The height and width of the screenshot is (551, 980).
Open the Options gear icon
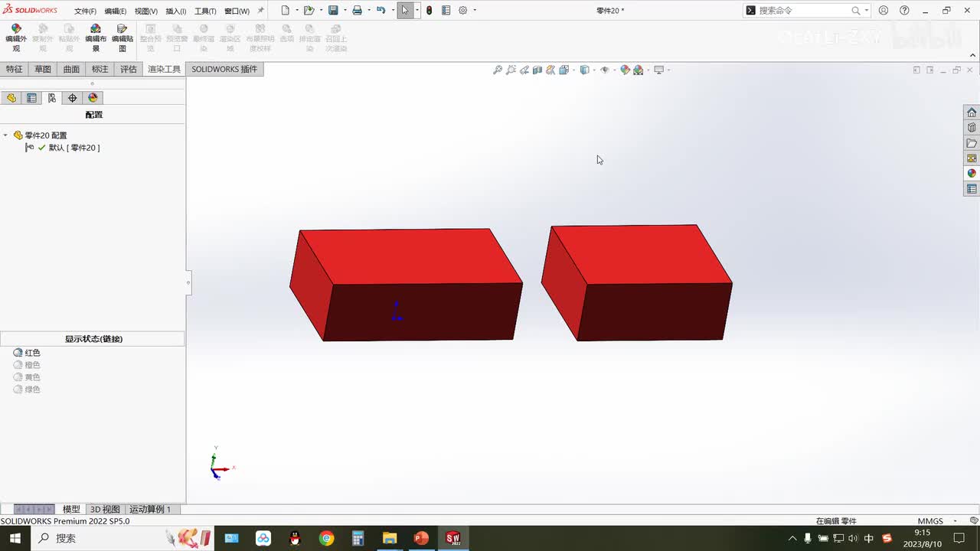click(463, 11)
